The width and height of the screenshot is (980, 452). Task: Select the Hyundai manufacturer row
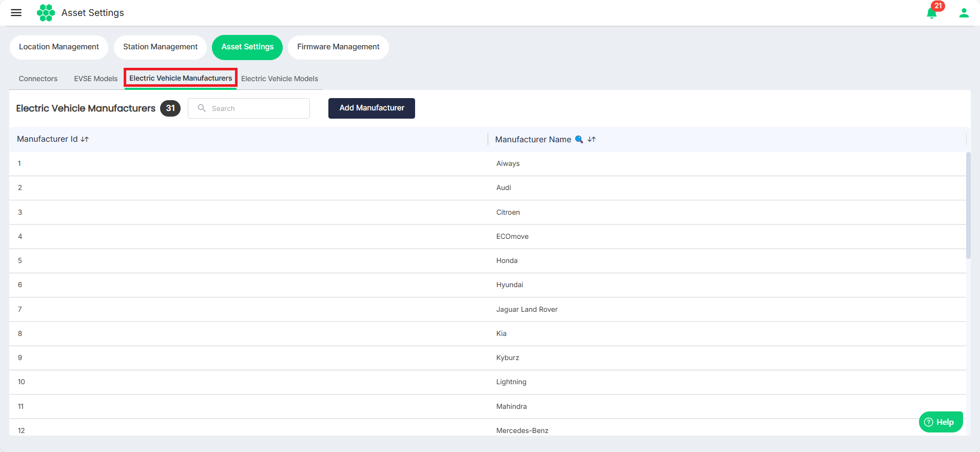[x=487, y=285]
